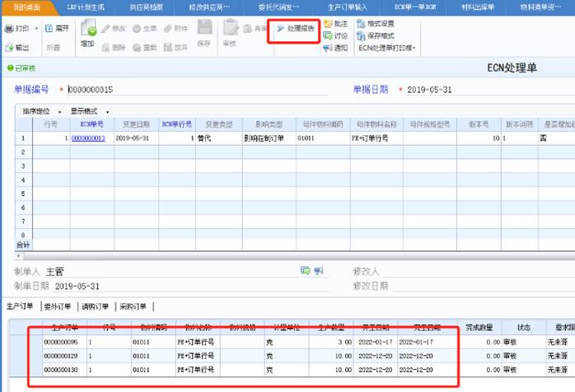
Task: Open the 生产订单输入 window tab
Action: [x=347, y=6]
